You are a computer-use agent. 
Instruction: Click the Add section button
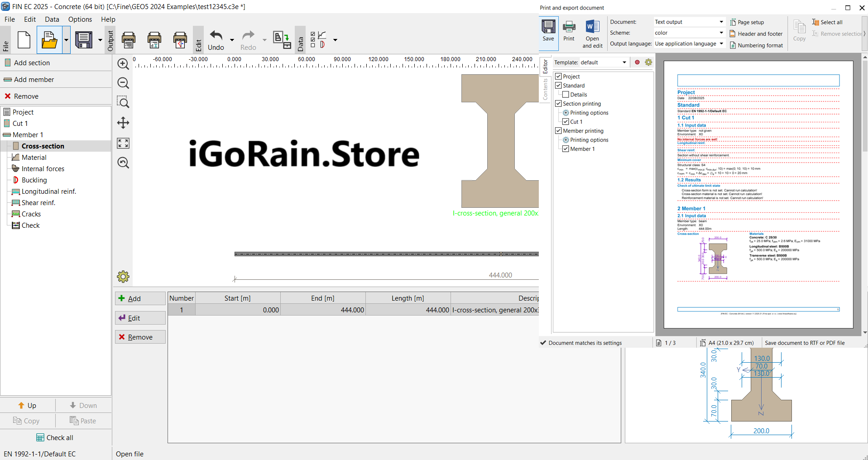pos(32,63)
